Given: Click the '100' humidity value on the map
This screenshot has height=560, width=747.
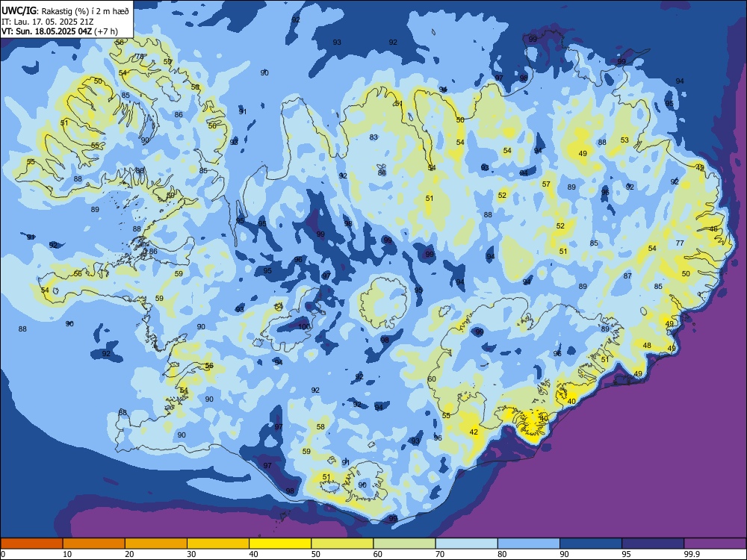Looking at the screenshot, I should tap(304, 326).
